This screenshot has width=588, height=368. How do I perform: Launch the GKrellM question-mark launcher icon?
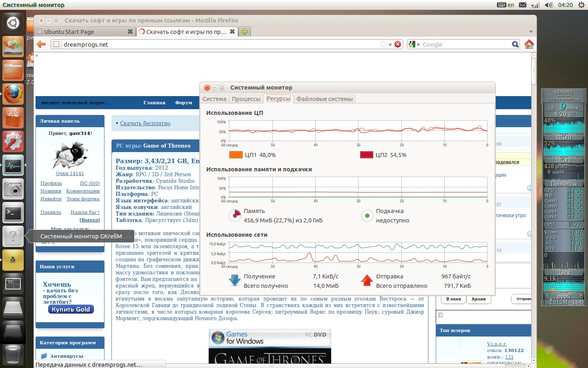[x=13, y=236]
